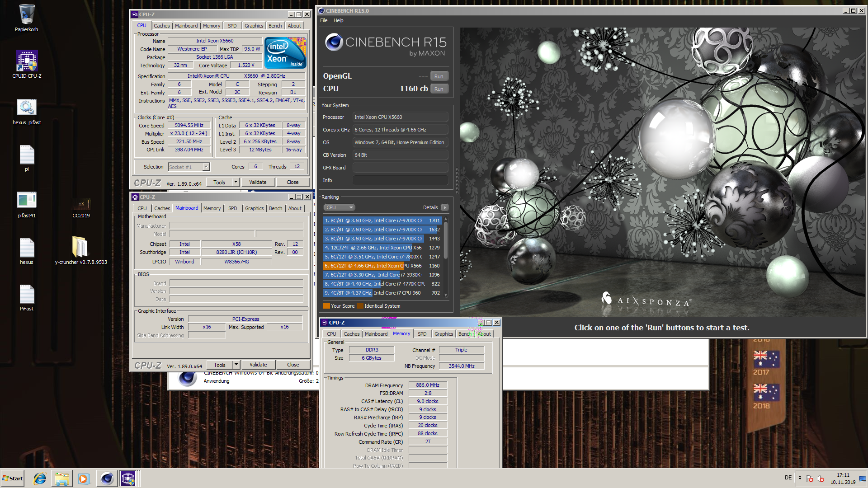
Task: Open the File menu in Cinebench
Action: (324, 20)
